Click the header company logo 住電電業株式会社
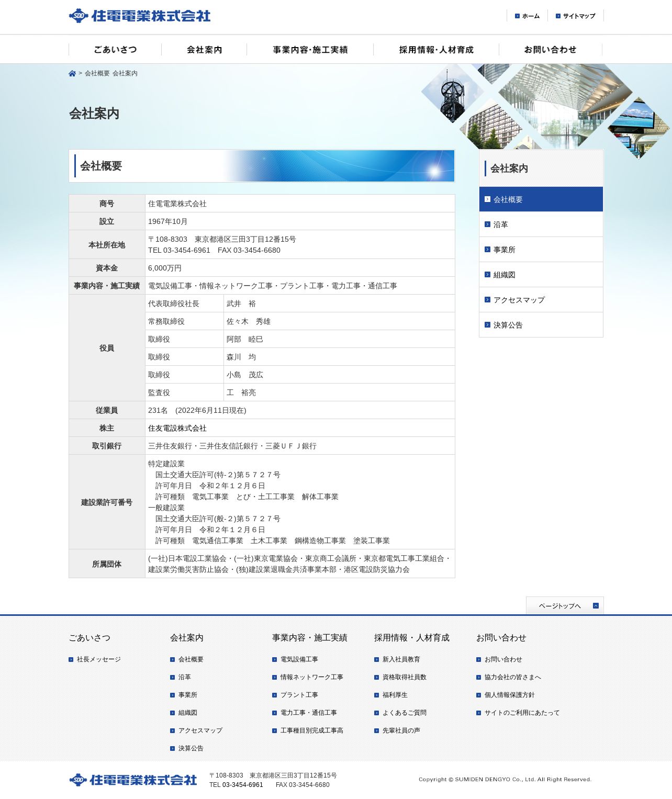Viewport: 672px width, 799px height. [x=140, y=16]
